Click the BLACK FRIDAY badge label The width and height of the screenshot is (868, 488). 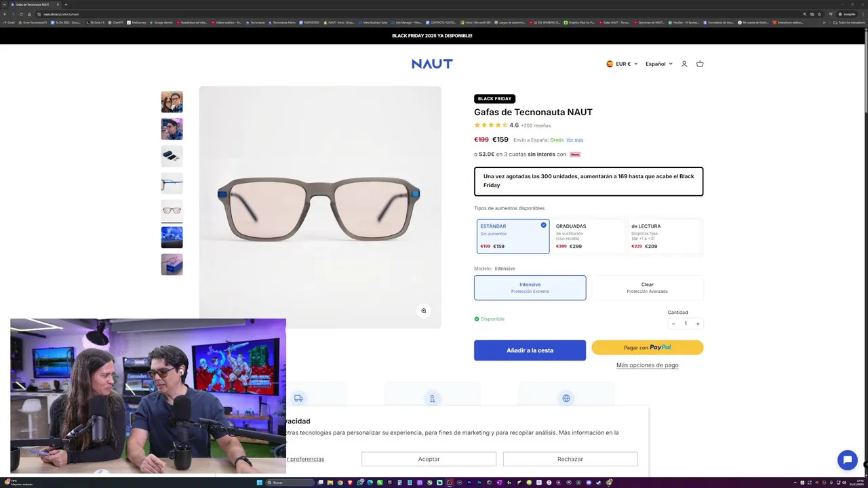494,99
